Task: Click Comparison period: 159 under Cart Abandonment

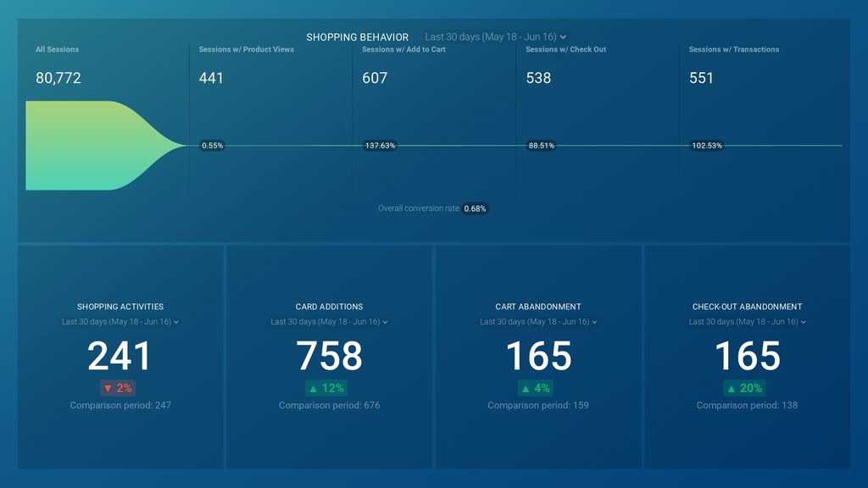Action: point(537,406)
